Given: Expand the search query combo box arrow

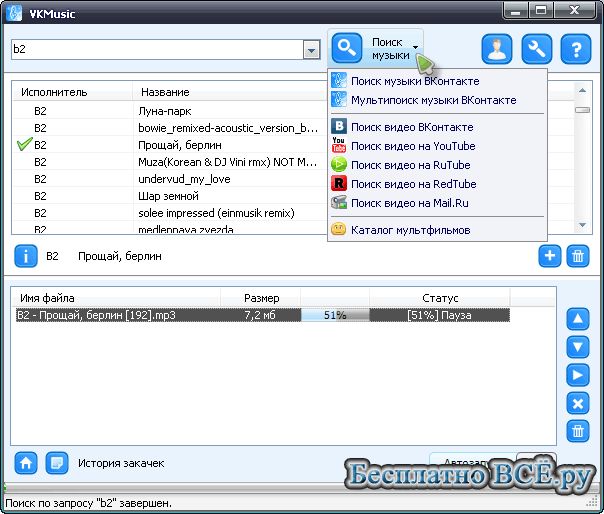Looking at the screenshot, I should (312, 49).
